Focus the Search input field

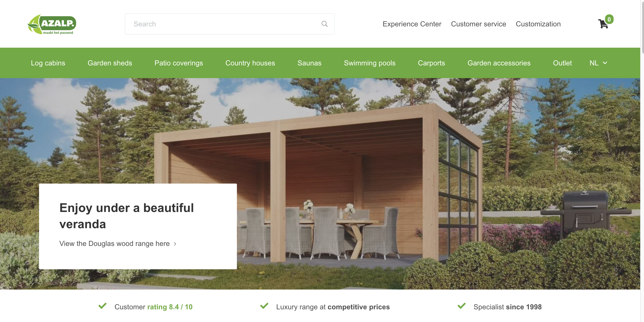[x=230, y=24]
